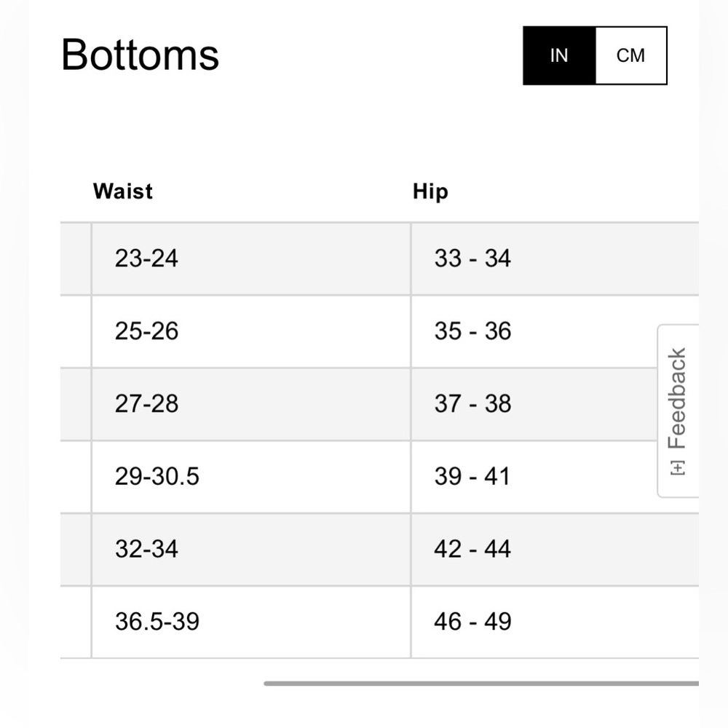The height and width of the screenshot is (728, 728).
Task: Select the 27-28 waist cell
Action: click(x=146, y=404)
